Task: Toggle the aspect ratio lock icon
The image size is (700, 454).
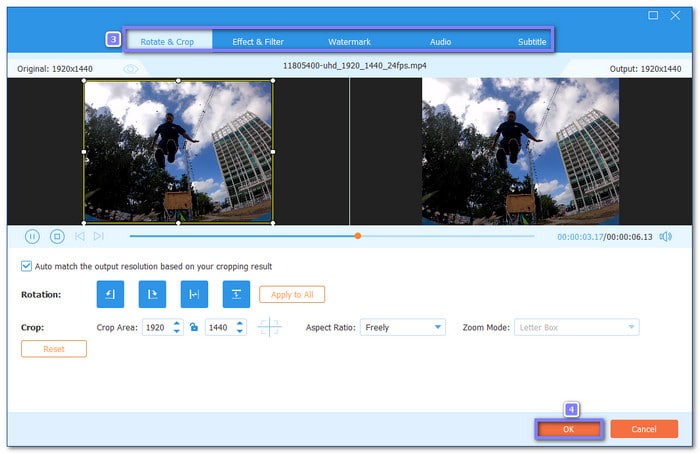Action: point(194,327)
